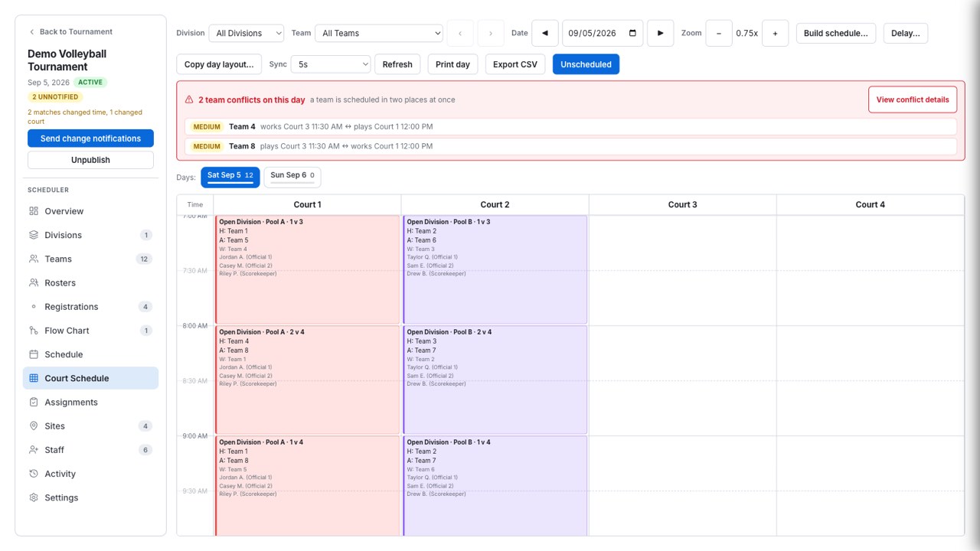Screen dimensions: 980x551
Task: Select Pool A 1 v 3 match on Court 1
Action: pyautogui.click(x=308, y=269)
